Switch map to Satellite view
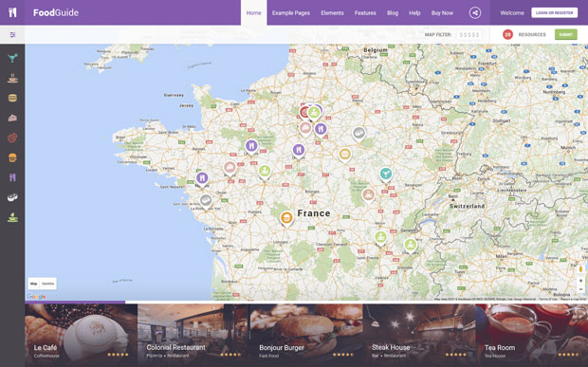Screen dimensions: 588x367 pos(48,284)
